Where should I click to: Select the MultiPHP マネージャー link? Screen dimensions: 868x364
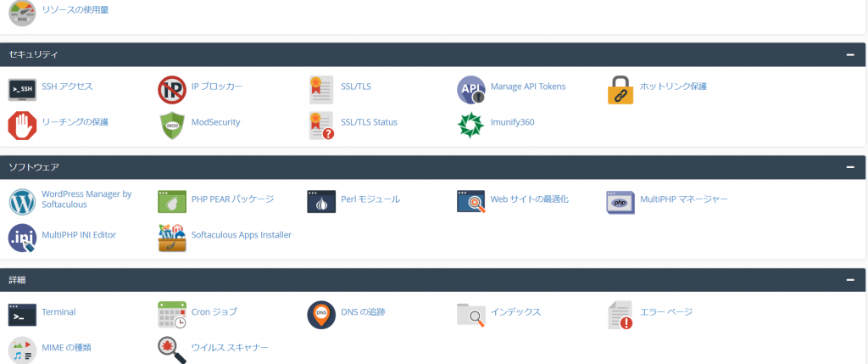click(683, 199)
